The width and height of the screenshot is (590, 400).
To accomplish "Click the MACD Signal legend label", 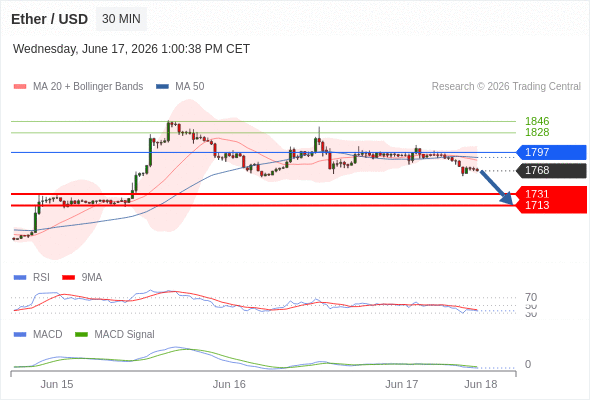I will click(x=124, y=335).
